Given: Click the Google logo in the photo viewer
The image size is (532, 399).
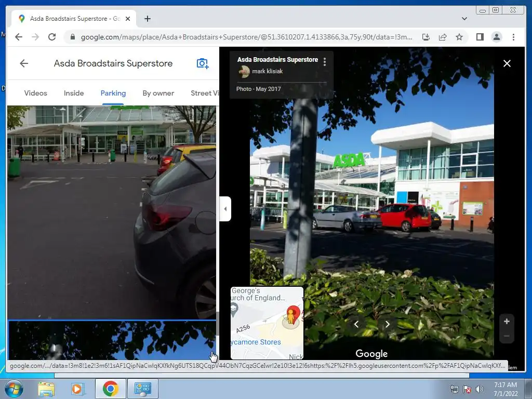Looking at the screenshot, I should tap(371, 353).
